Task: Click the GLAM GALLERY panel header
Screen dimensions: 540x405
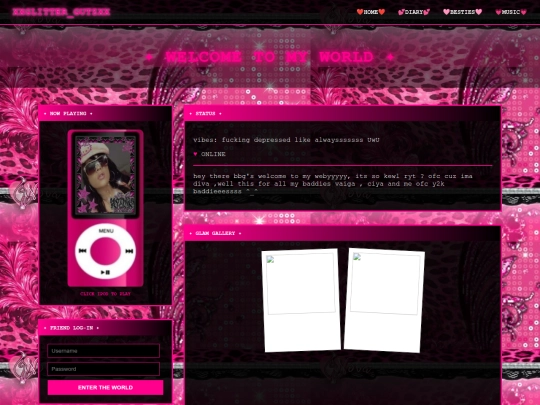Action: click(342, 233)
